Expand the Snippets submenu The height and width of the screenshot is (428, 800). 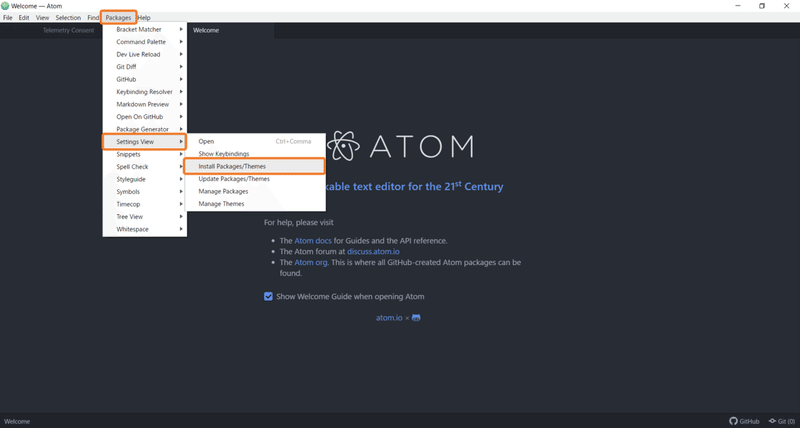click(x=145, y=154)
